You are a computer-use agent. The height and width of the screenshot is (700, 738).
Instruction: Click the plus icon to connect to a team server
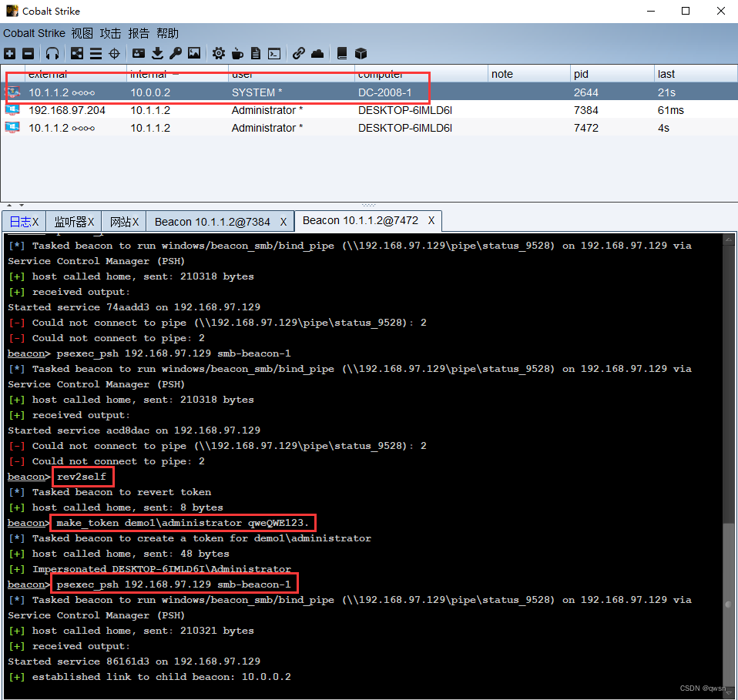(10, 54)
